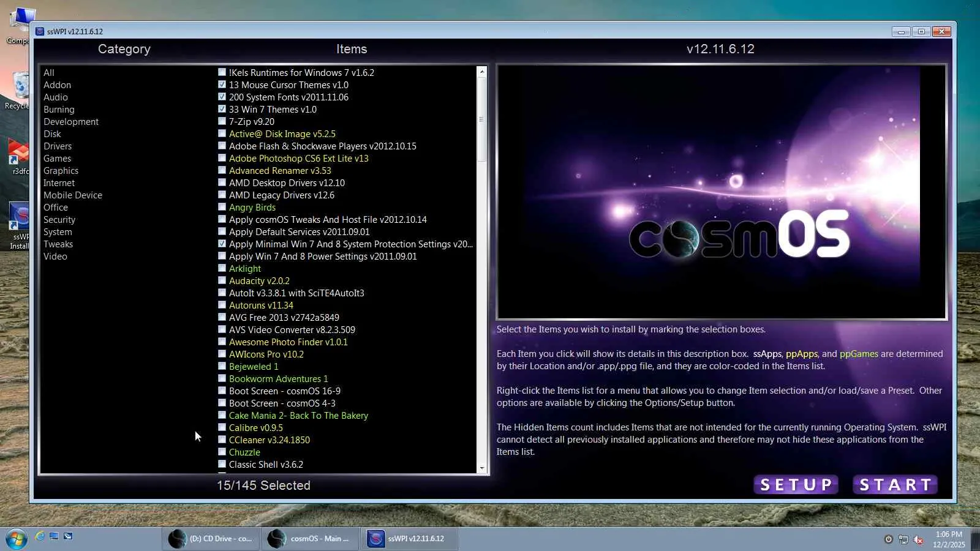Click the Switch Between Windows icon

(68, 536)
